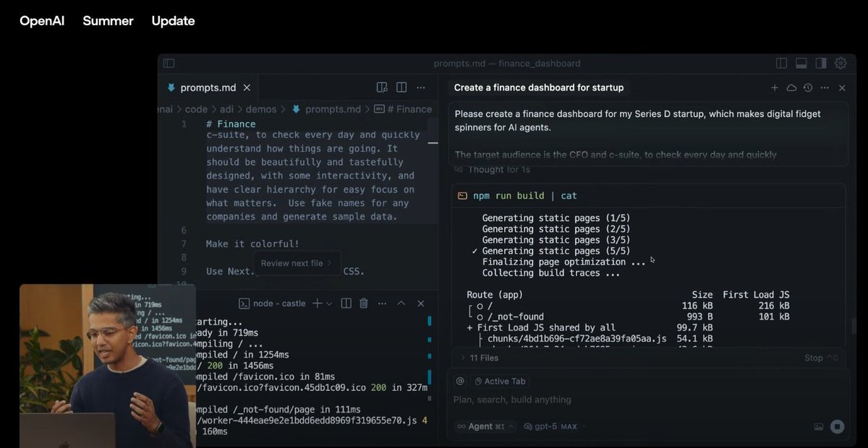Close the prompts.md tab
The height and width of the screenshot is (448, 868).
click(x=247, y=87)
